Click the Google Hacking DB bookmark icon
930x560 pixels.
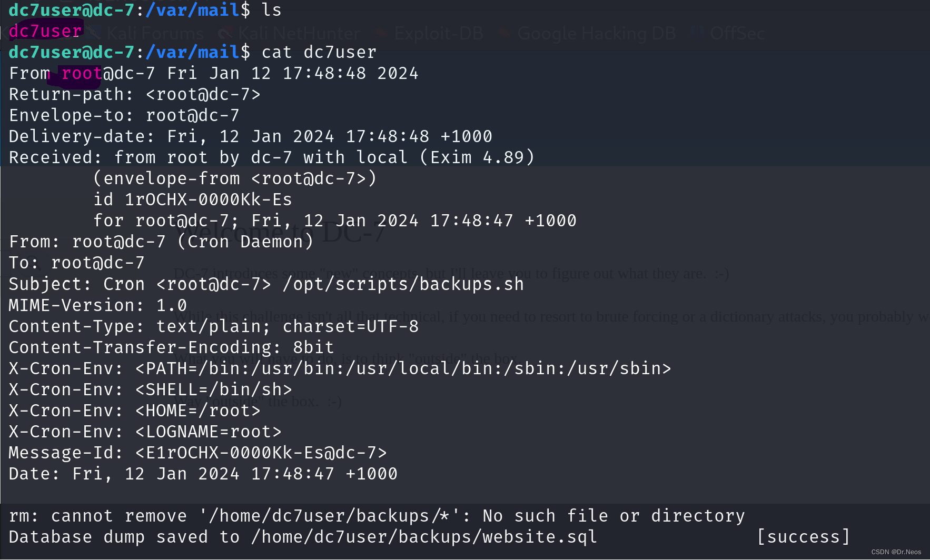point(504,33)
